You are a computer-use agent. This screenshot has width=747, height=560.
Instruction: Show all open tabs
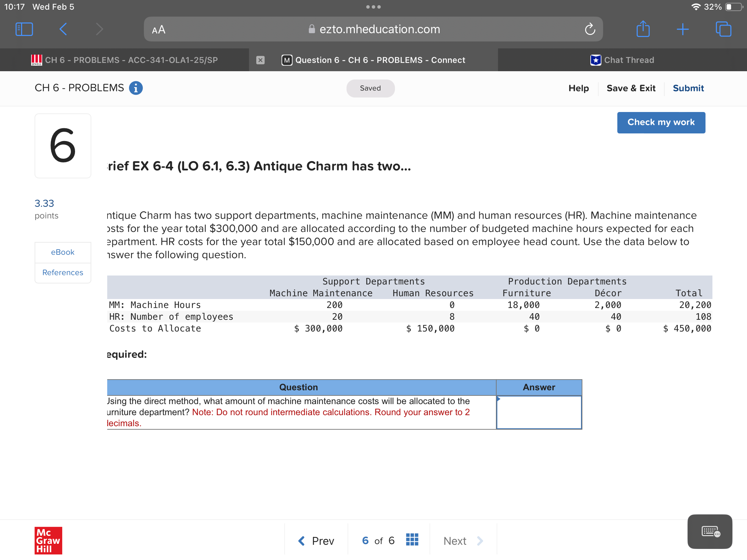(724, 29)
